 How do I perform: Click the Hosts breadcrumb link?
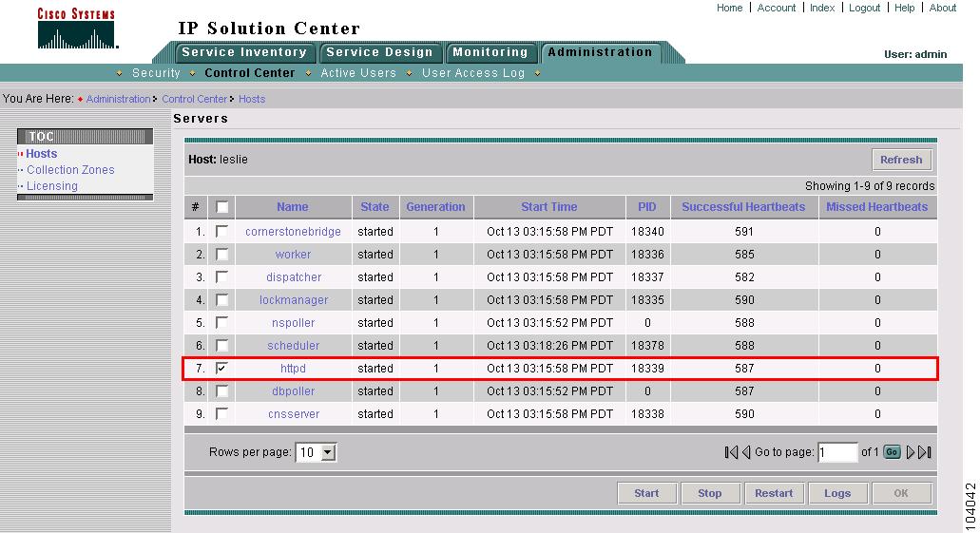[252, 99]
